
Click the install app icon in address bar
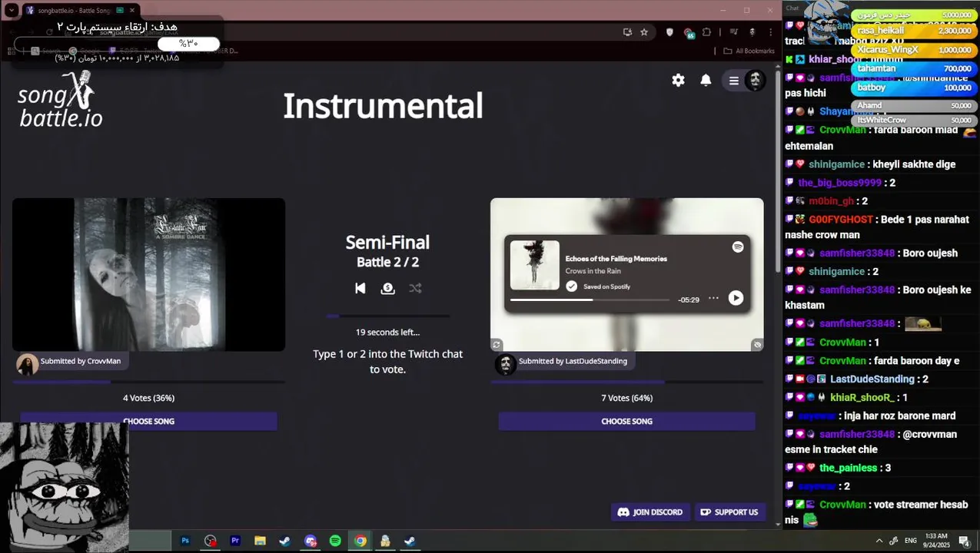[x=627, y=32]
